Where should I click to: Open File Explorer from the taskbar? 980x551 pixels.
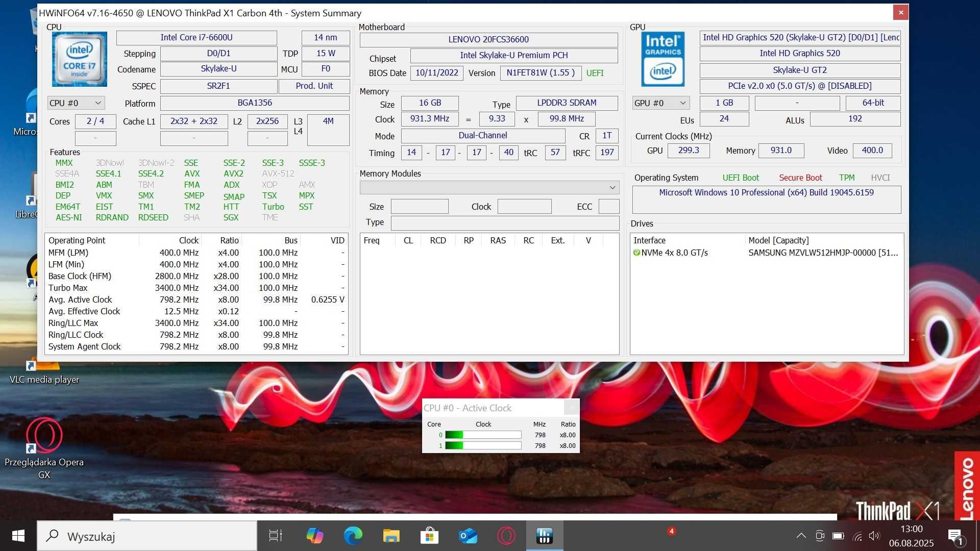coord(391,536)
